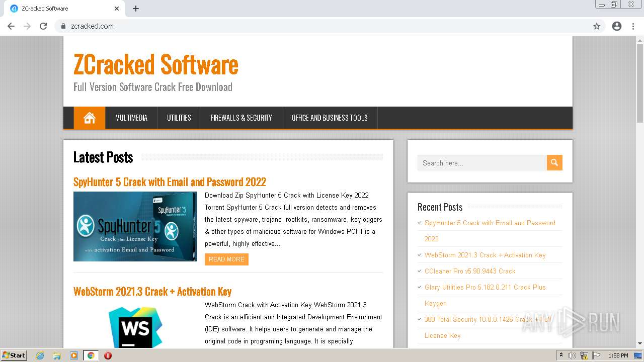Image resolution: width=644 pixels, height=362 pixels.
Task: Open the Chrome three-dot menu
Action: click(x=633, y=26)
